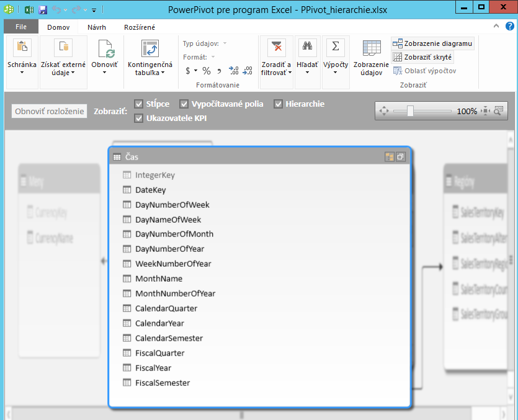This screenshot has width=518, height=420.
Task: Click the Zobrazenie diagramu button
Action: point(432,43)
